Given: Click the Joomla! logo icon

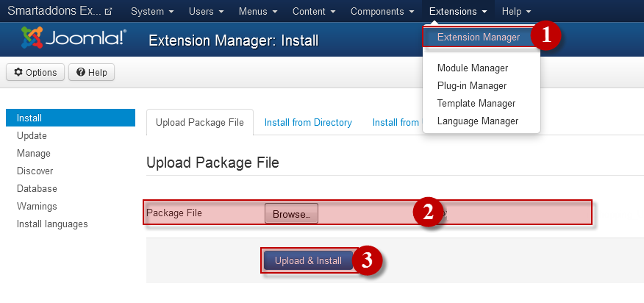Looking at the screenshot, I should pos(32,38).
